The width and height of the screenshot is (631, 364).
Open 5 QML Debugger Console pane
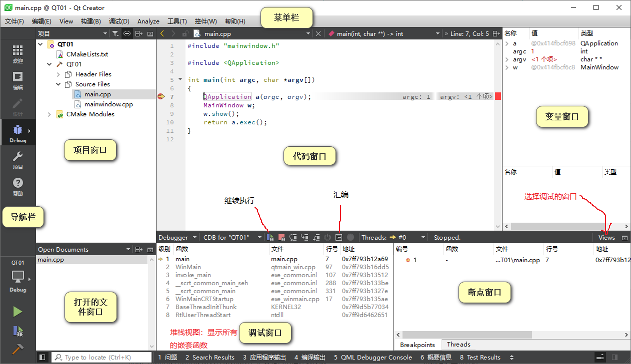click(373, 358)
